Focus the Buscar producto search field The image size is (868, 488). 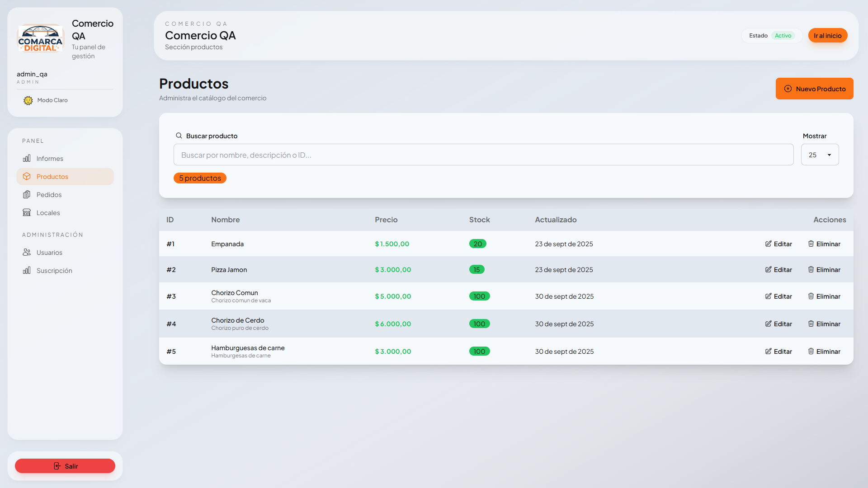click(x=483, y=155)
